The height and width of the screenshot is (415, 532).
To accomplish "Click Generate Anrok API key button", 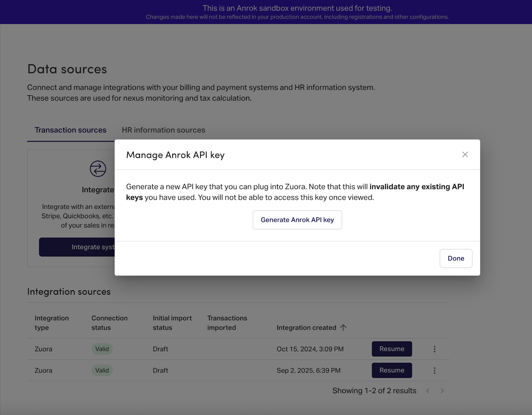I will point(297,220).
